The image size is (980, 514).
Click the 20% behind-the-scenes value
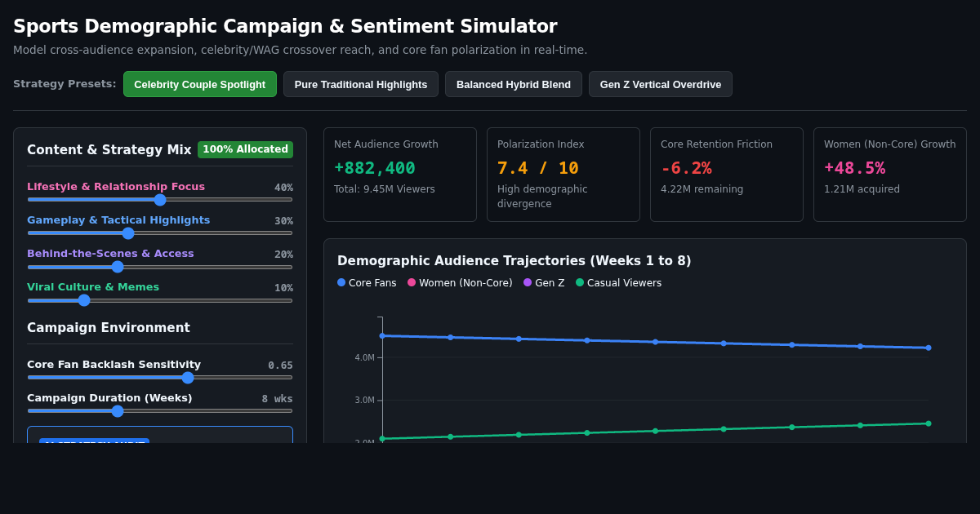pos(283,255)
